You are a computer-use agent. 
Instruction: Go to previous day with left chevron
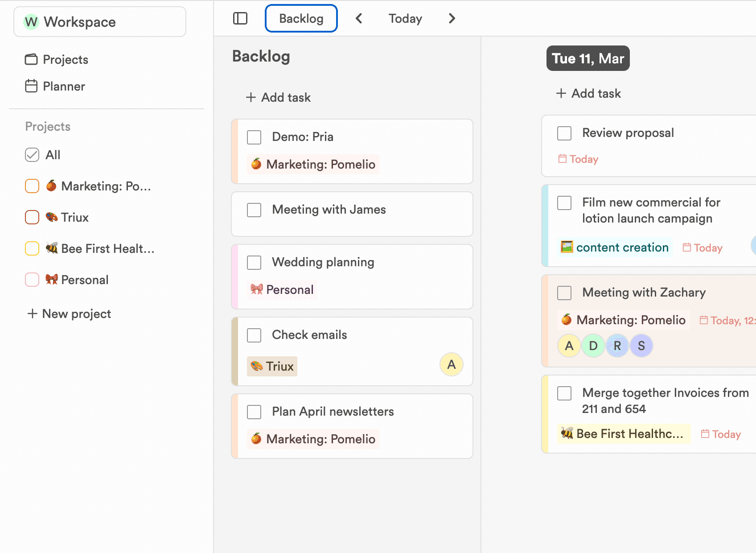tap(359, 18)
